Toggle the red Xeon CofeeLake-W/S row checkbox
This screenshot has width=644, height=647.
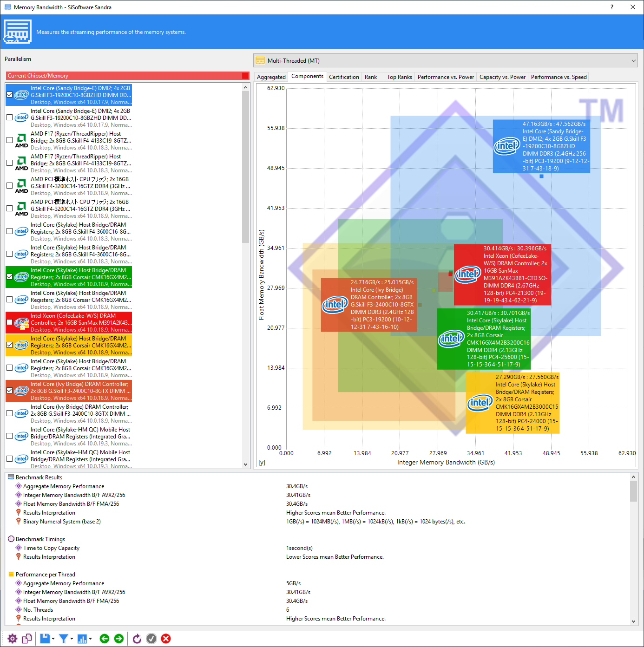coord(9,322)
